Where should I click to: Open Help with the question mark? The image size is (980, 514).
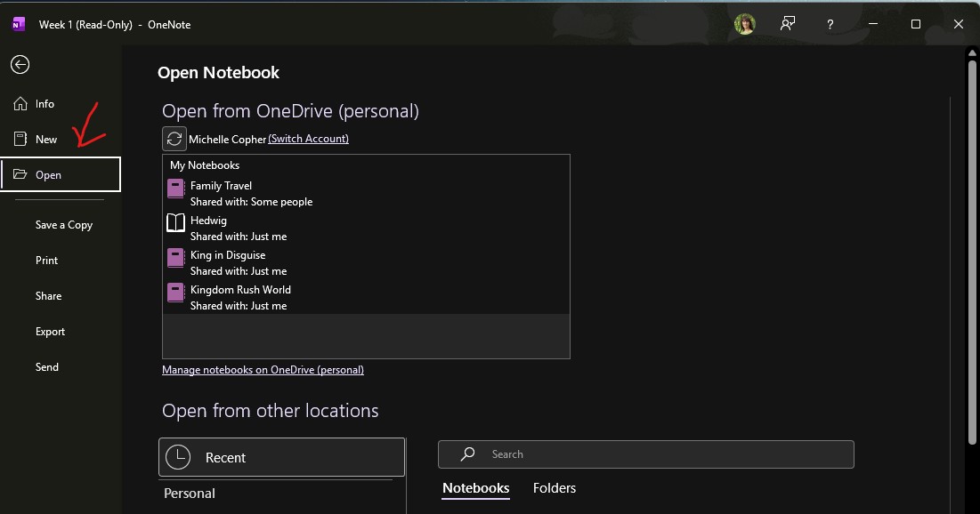point(830,24)
